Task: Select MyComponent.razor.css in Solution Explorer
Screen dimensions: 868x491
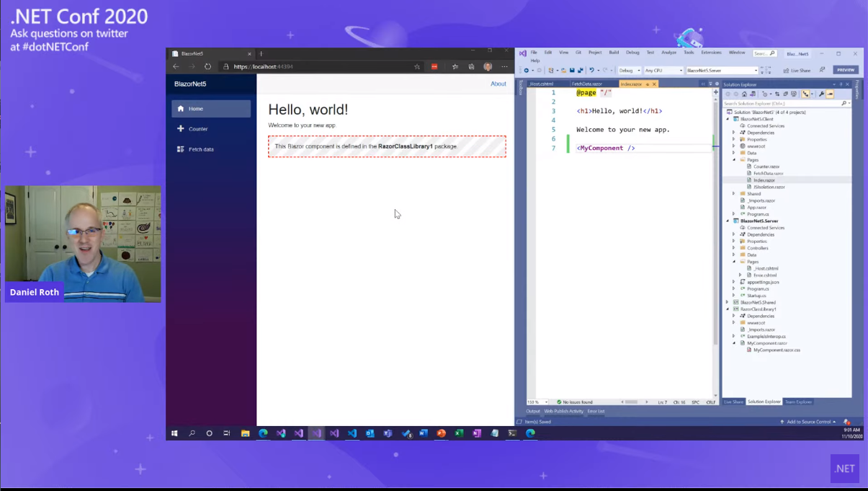Action: coord(777,350)
